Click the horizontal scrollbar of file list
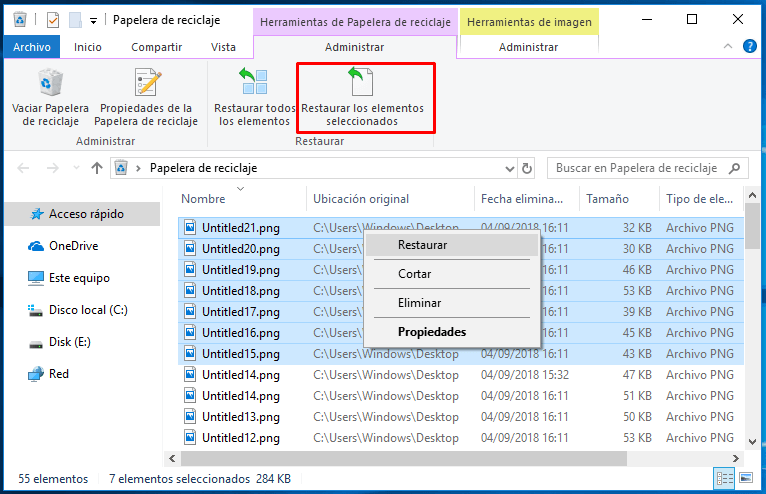This screenshot has height=494, width=766. pos(450,458)
